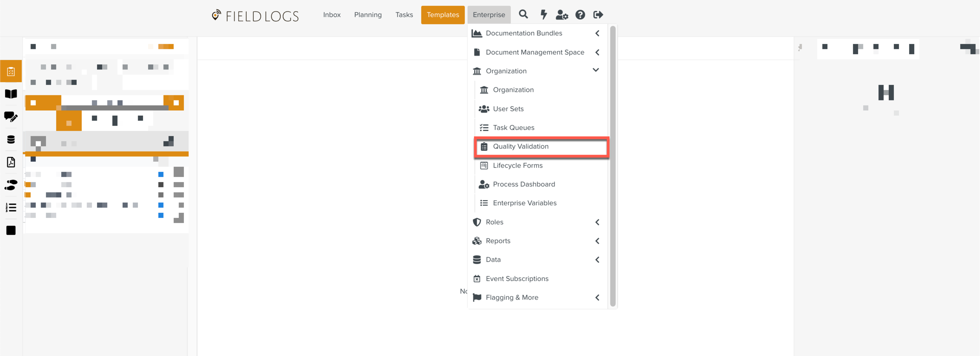Screen dimensions: 980x356
Task: Click the Enterprise menu scrollbar
Action: tap(613, 165)
